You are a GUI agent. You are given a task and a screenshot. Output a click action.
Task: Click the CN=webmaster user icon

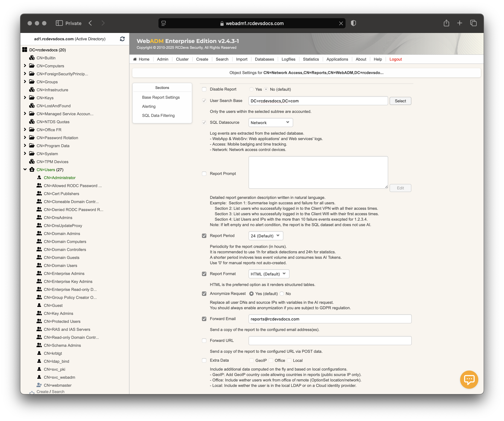pos(39,385)
